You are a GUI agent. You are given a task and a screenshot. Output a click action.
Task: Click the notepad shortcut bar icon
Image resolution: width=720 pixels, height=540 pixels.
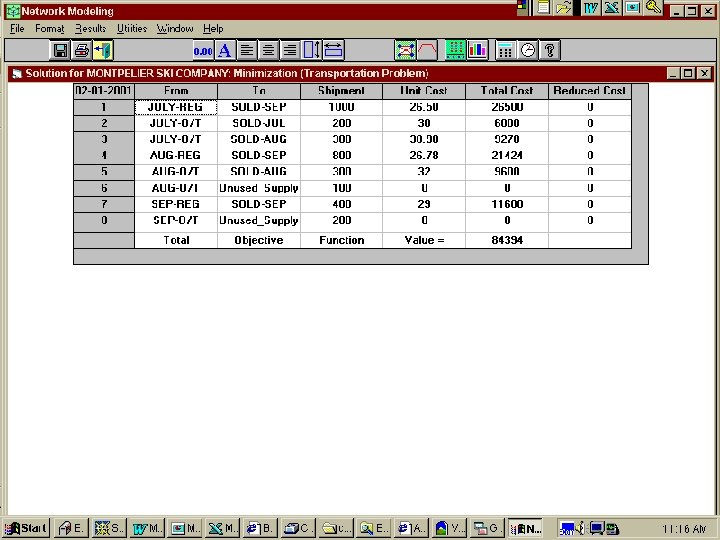(x=543, y=7)
